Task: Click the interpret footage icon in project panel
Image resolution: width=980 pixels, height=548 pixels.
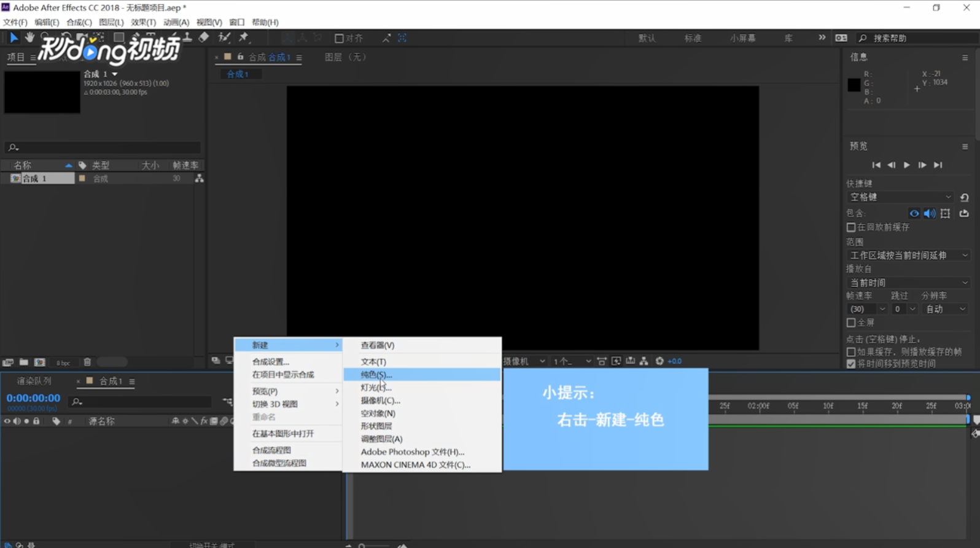Action: click(8, 362)
